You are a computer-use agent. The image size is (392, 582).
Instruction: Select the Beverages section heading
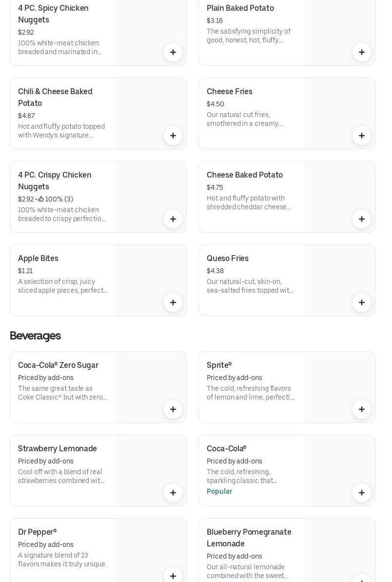coord(35,336)
